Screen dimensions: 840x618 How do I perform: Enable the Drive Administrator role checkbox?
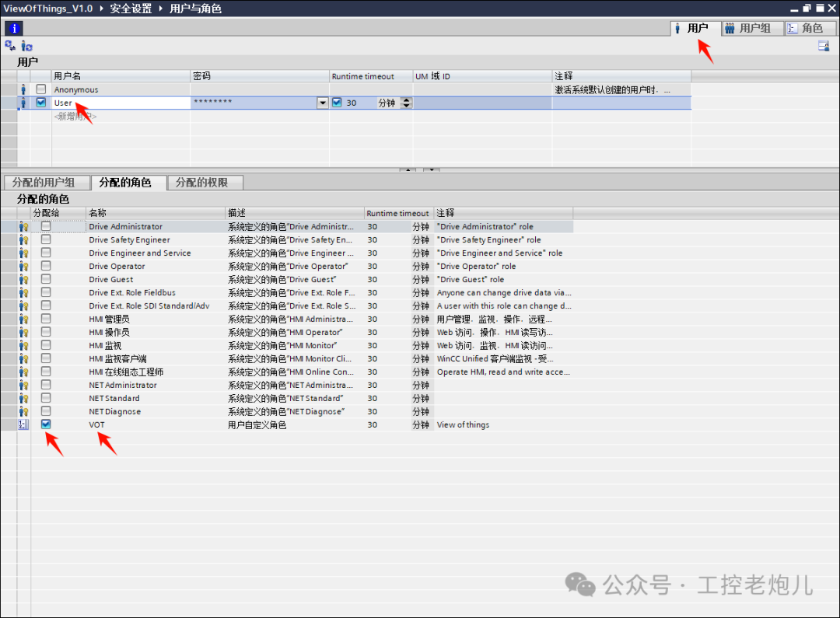pyautogui.click(x=45, y=226)
